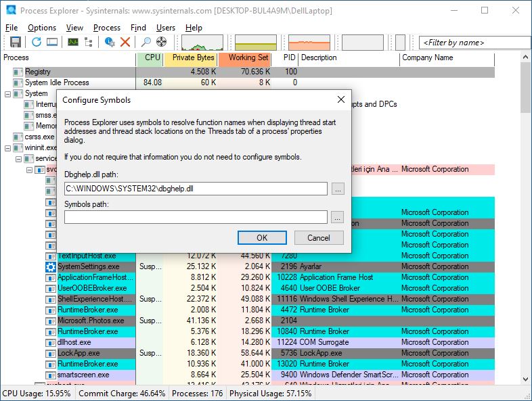The height and width of the screenshot is (401, 532).
Task: Sort by the Description column header
Action: [x=349, y=58]
